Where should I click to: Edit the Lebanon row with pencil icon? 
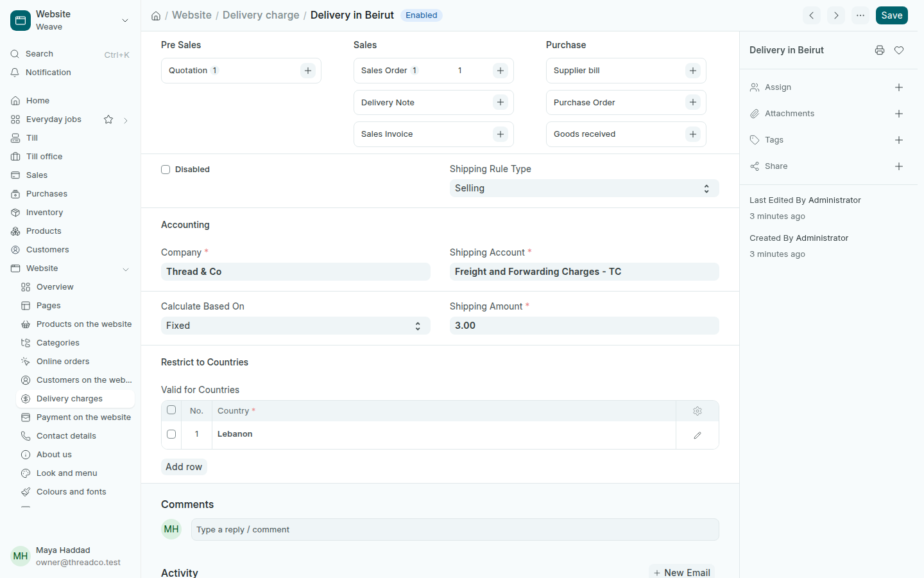click(697, 435)
